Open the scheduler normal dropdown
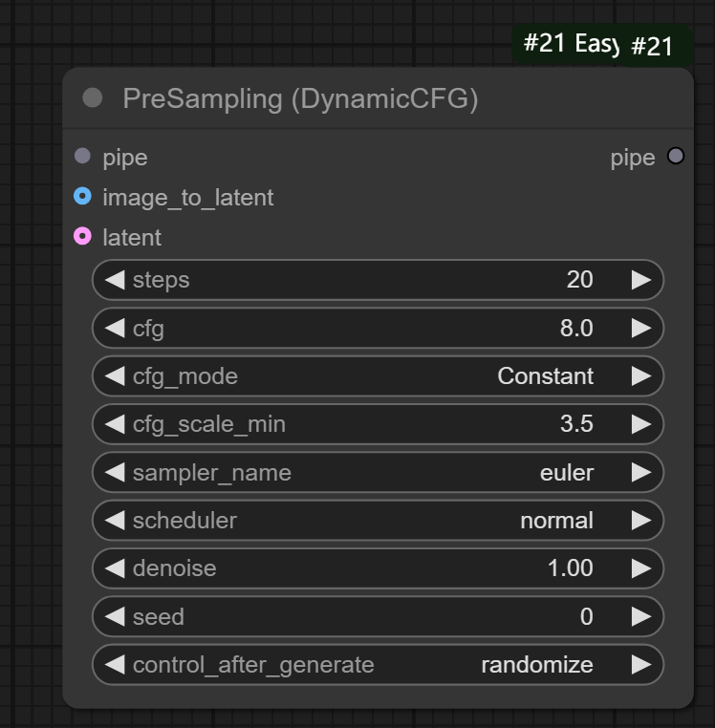 pos(378,521)
